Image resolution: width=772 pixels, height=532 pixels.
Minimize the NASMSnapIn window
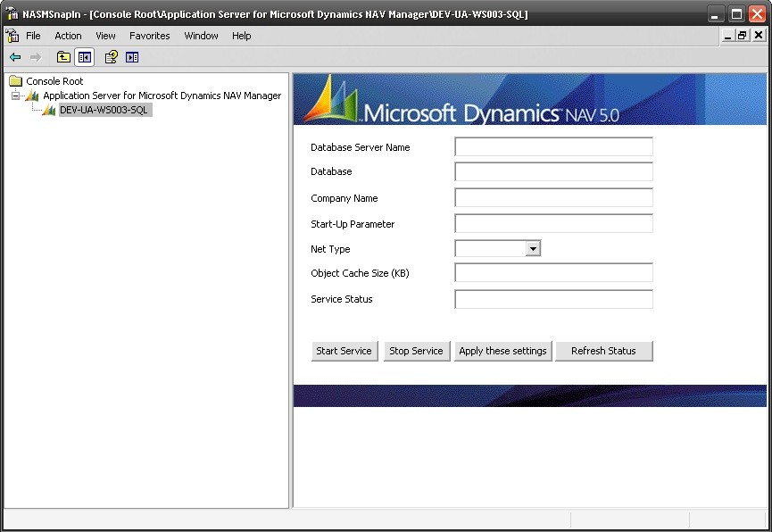(x=715, y=14)
